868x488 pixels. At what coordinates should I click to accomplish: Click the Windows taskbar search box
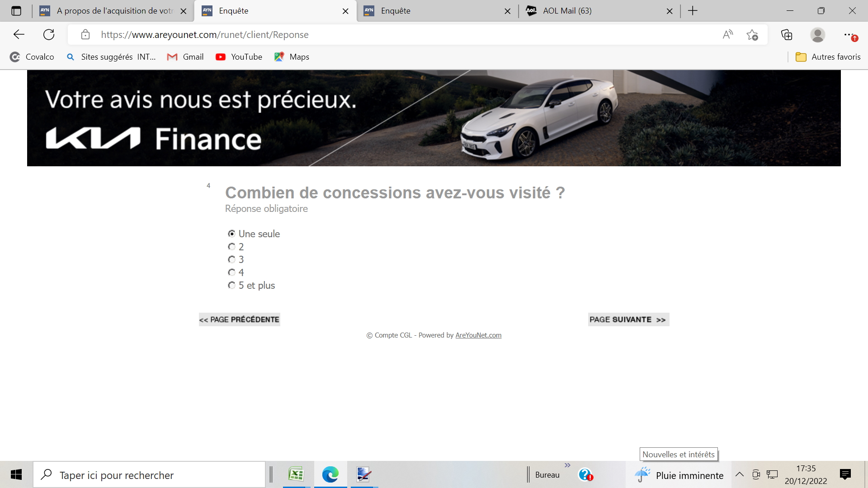(149, 475)
